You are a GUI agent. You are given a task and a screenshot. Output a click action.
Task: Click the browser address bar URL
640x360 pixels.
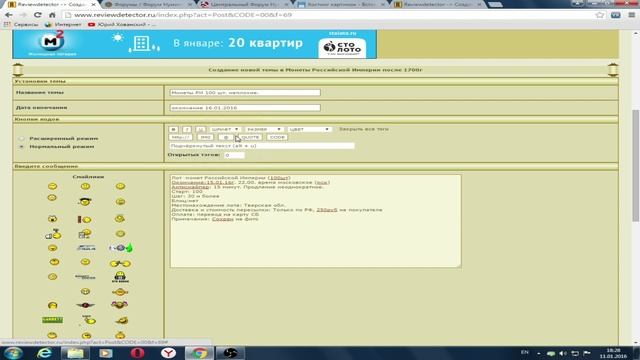pos(183,15)
